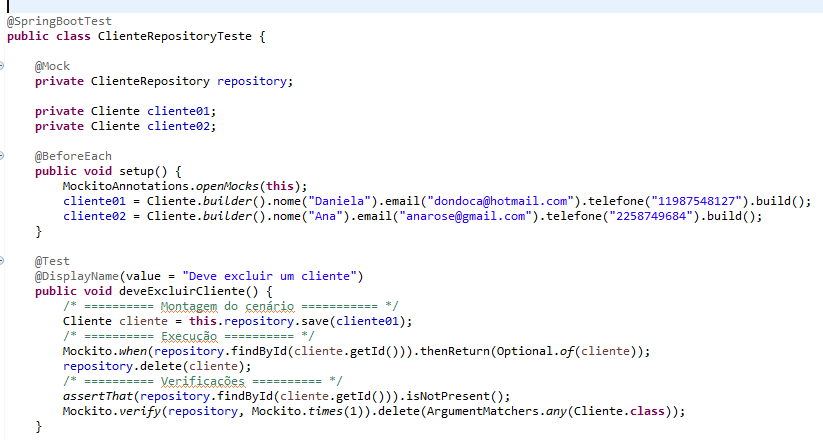
Task: Click the underlined word cenário in comment
Action: (x=270, y=306)
